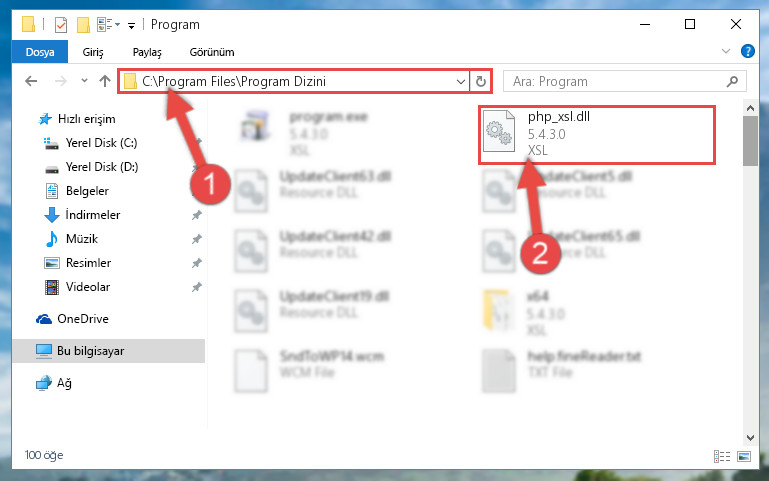This screenshot has height=481, width=769.
Task: Open the Görünüm ribbon tab
Action: point(212,52)
